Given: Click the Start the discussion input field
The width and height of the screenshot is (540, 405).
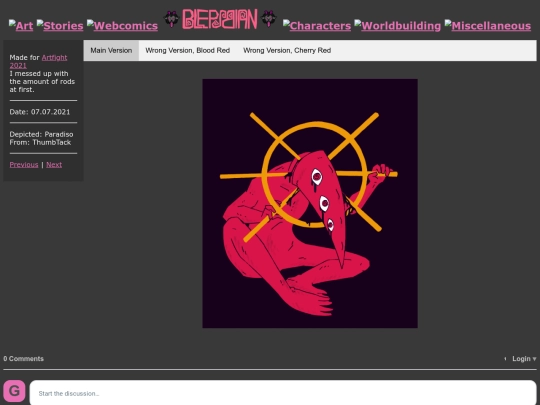Looking at the screenshot, I should pyautogui.click(x=283, y=393).
